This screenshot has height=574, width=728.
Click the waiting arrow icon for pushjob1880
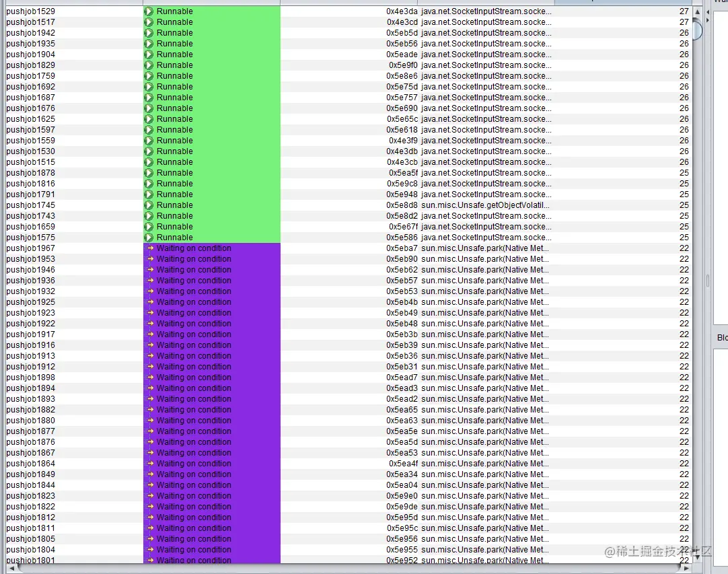click(x=150, y=421)
